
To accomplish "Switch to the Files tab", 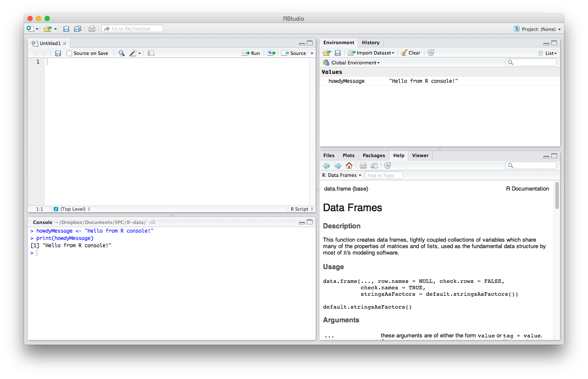I will coord(329,155).
